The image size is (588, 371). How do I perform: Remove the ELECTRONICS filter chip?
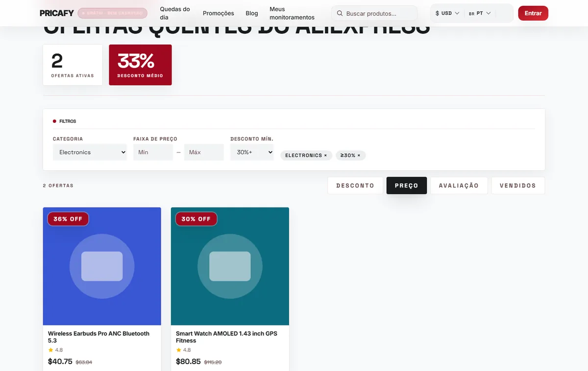(306, 155)
